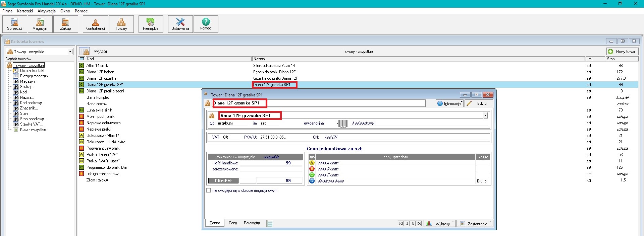Select cena A netto price type

point(312,163)
